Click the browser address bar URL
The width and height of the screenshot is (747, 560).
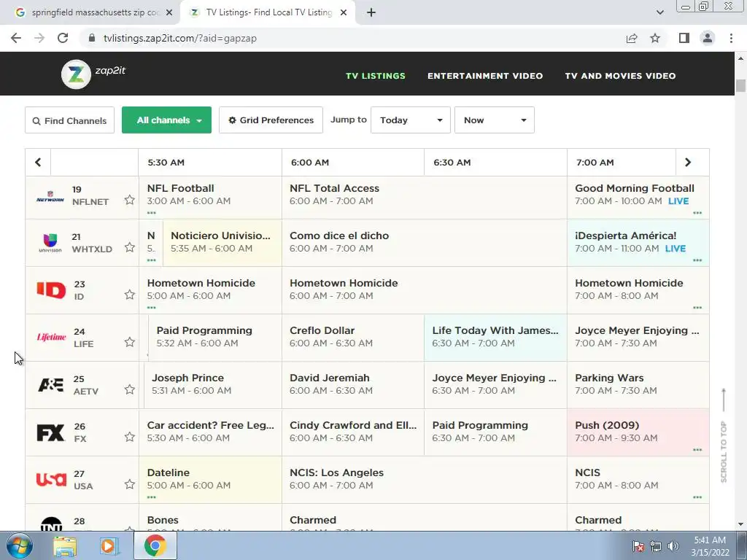(x=180, y=38)
